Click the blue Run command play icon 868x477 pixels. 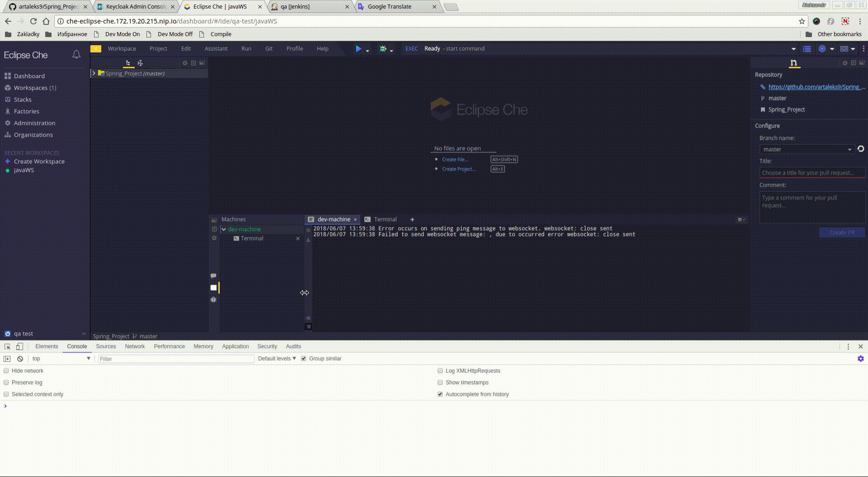[359, 49]
